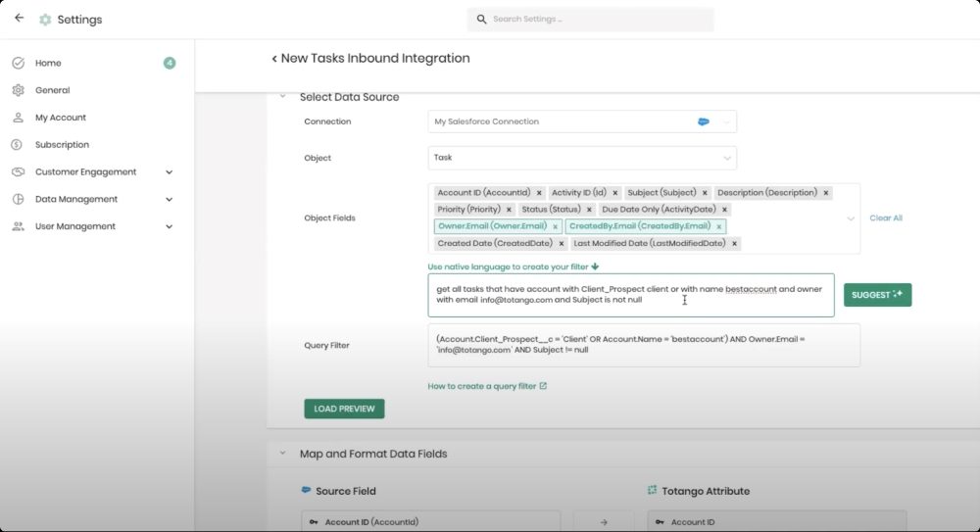Expand the Data Management menu chevron

pos(169,200)
